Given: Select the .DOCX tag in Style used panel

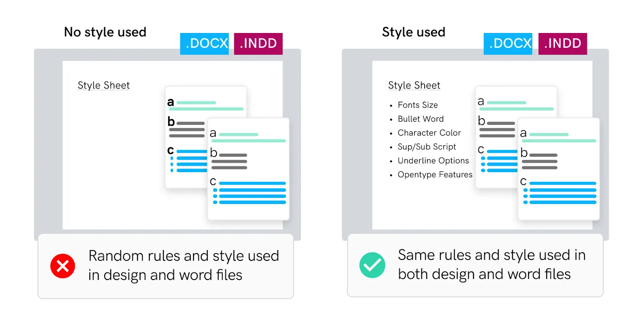Looking at the screenshot, I should click(508, 43).
